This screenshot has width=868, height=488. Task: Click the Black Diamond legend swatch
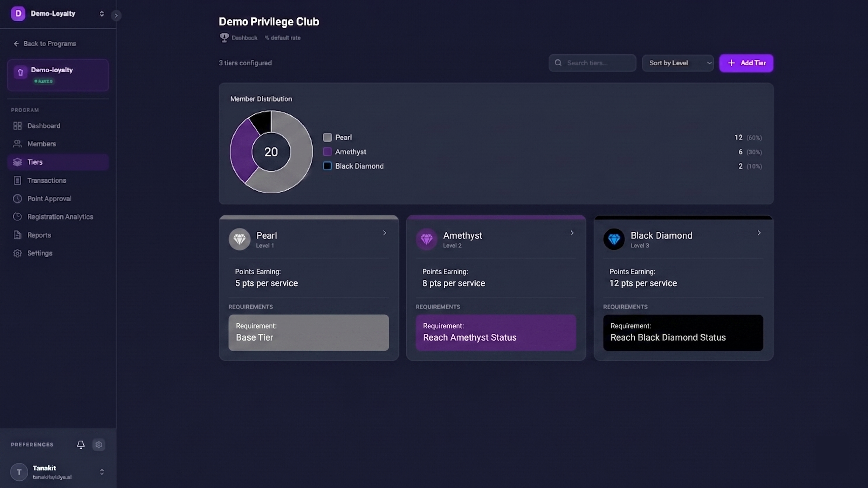(x=327, y=166)
